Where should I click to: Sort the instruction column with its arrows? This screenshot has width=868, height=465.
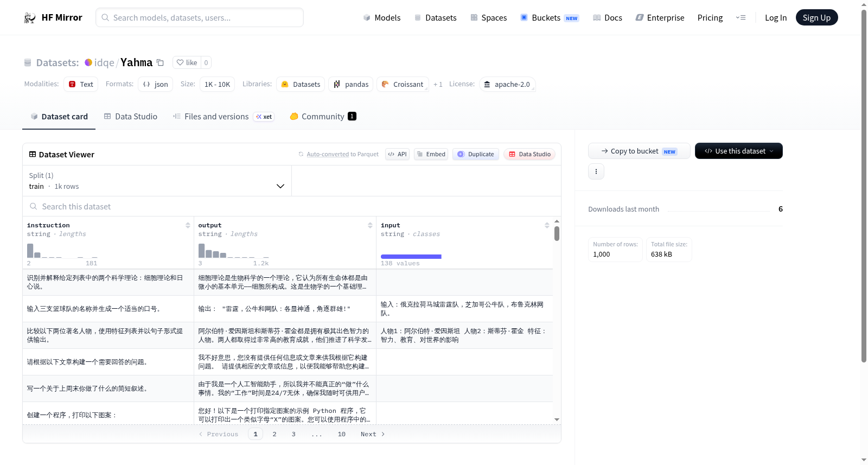tap(188, 225)
